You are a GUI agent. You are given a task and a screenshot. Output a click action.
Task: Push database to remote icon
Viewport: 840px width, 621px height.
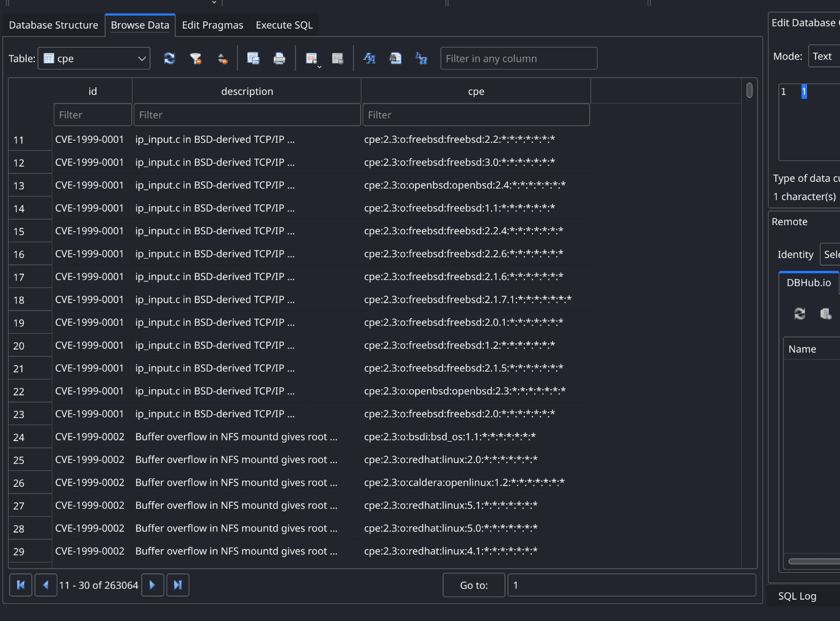coord(826,314)
